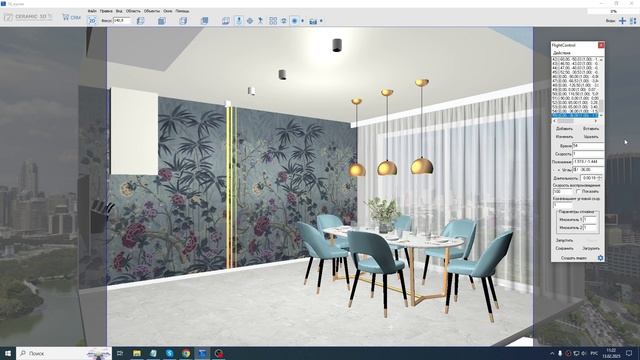Click the orbit view icon next to grid icon

coord(284,21)
